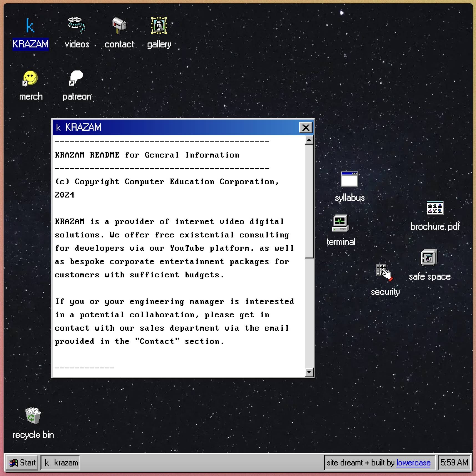Follow the lowercase link in taskbar
Viewport: 476px width, 476px height.
pos(413,462)
